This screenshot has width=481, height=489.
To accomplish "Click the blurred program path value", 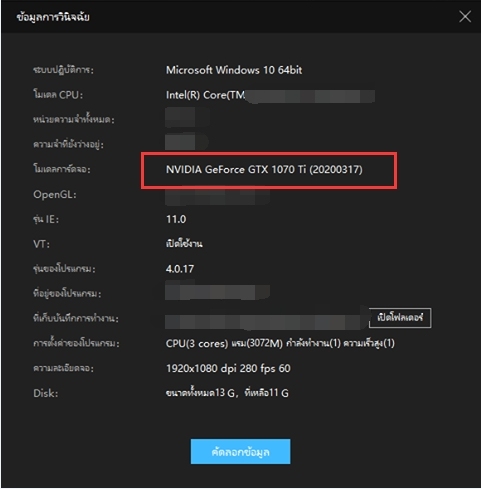I will click(x=217, y=292).
